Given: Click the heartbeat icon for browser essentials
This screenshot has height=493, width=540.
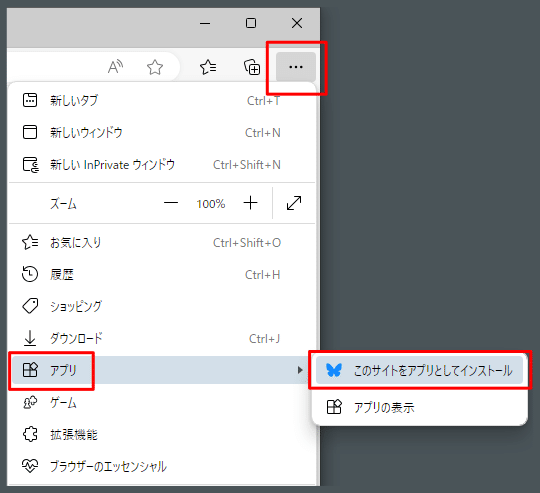Looking at the screenshot, I should tap(30, 466).
